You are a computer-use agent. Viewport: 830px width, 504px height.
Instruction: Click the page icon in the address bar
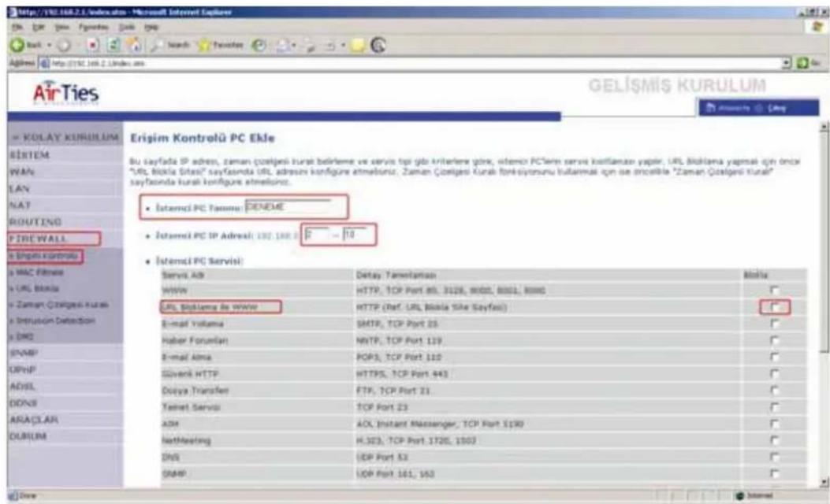tap(44, 64)
